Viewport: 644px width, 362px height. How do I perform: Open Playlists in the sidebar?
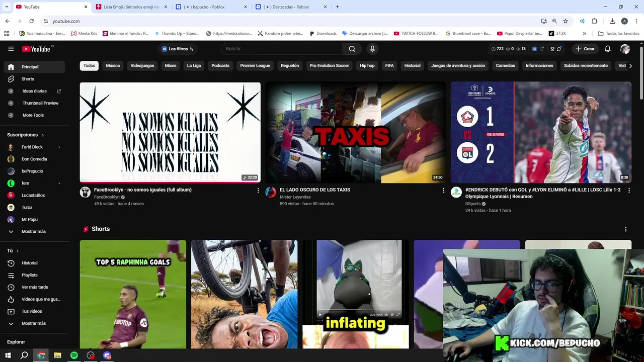coord(34,275)
